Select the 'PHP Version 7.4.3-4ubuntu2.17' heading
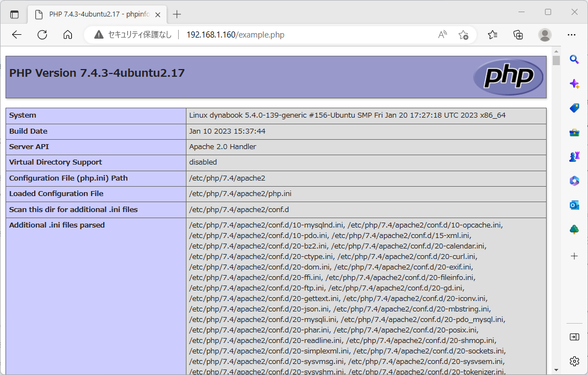The image size is (588, 375). point(97,73)
